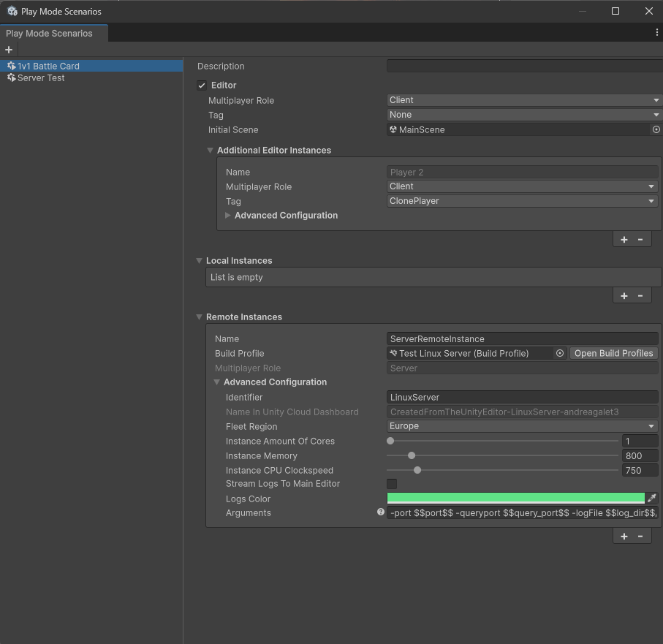
Task: Expand Advanced Configuration under Additional Editor Instances
Action: click(228, 215)
